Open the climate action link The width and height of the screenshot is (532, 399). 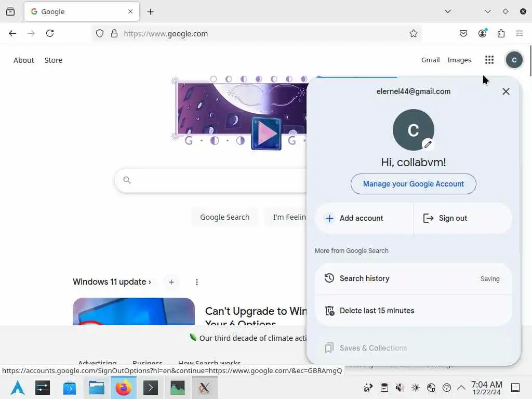[x=248, y=338]
